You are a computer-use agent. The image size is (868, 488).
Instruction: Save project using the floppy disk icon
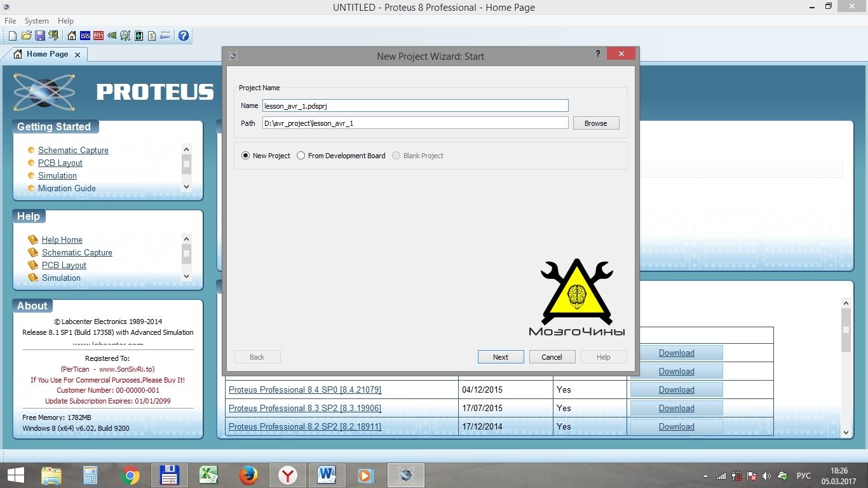40,36
